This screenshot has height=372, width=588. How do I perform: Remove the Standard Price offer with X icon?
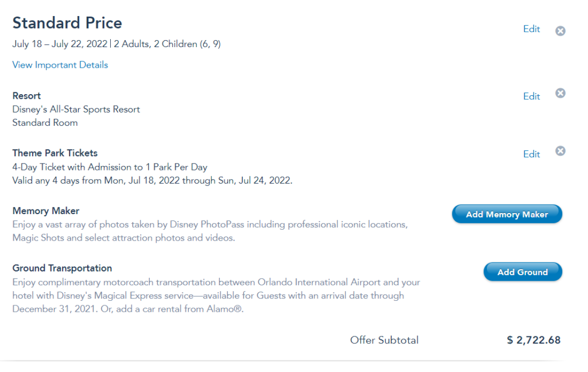tap(560, 31)
